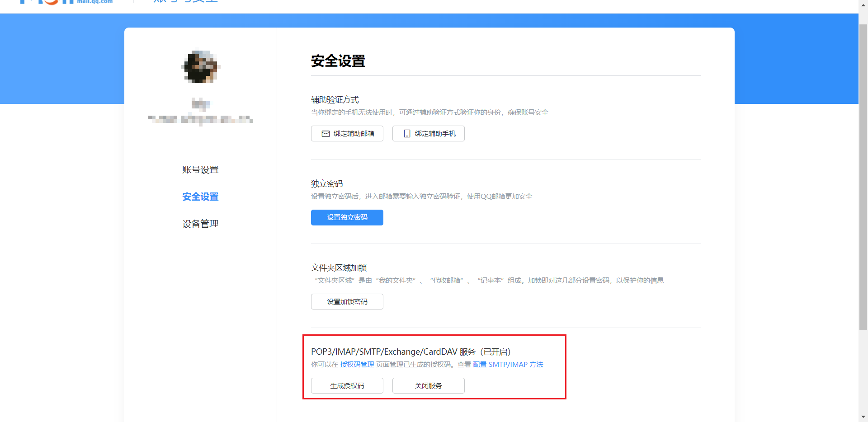Go to 设备管理 in the left sidebar
868x422 pixels.
(200, 224)
